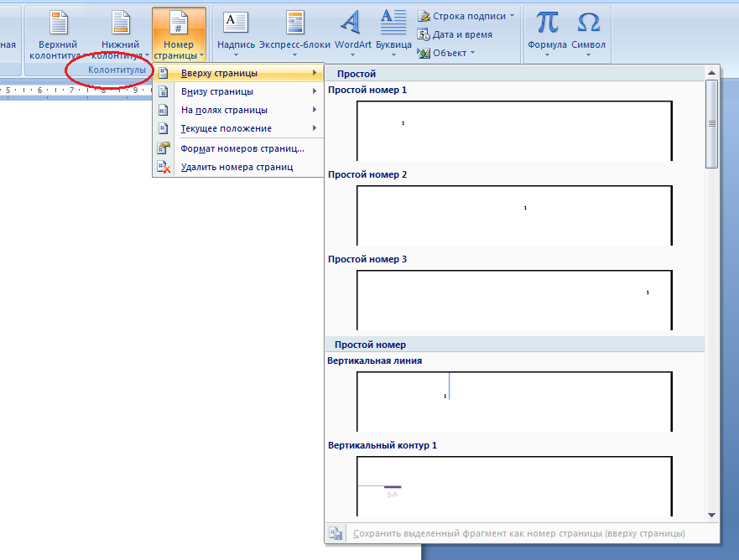Choose Формат номеров страниц option
This screenshot has width=739, height=560.
click(x=242, y=148)
